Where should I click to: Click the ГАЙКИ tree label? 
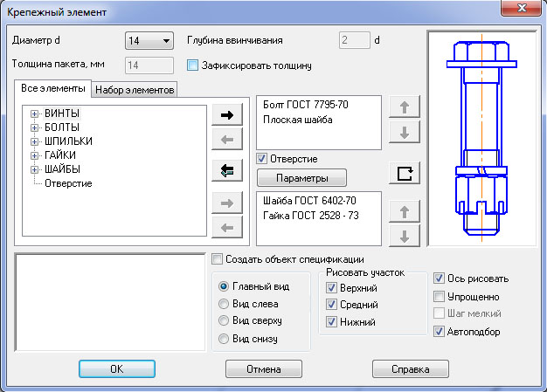pyautogui.click(x=60, y=155)
